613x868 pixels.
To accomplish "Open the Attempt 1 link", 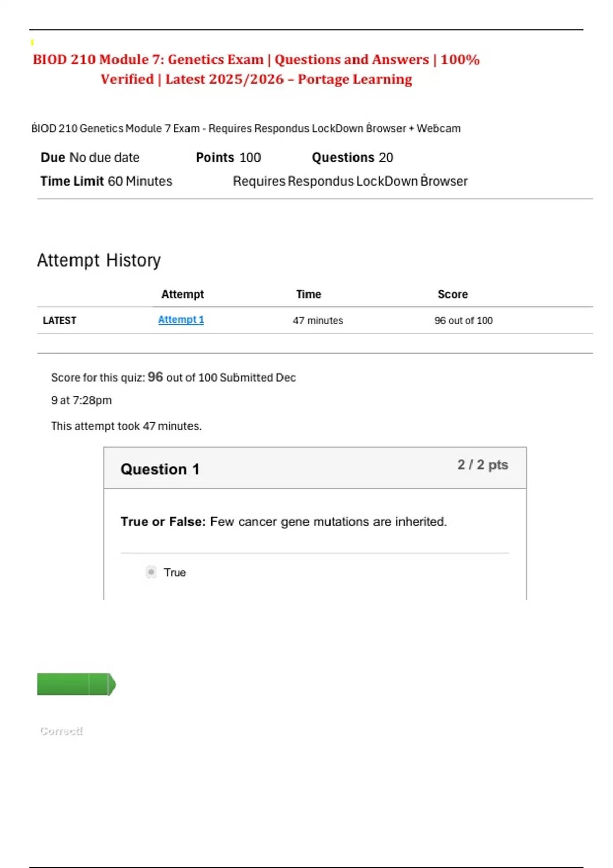I will pyautogui.click(x=181, y=320).
